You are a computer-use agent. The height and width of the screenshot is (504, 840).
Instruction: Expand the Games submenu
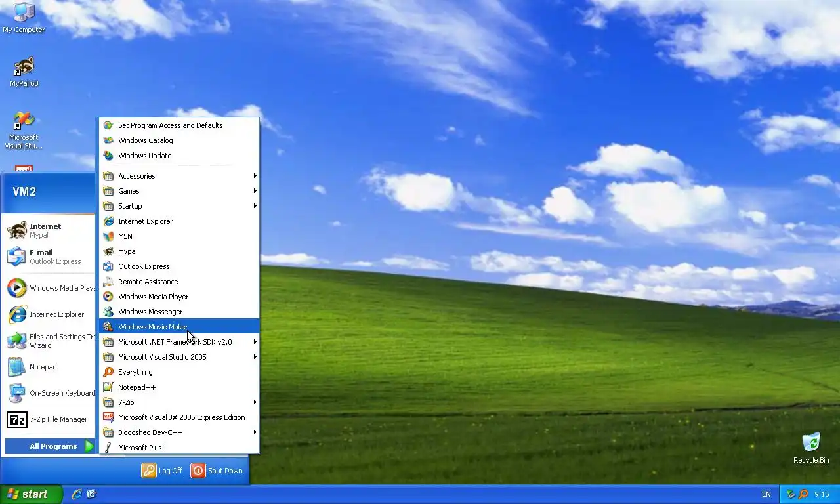pyautogui.click(x=179, y=191)
